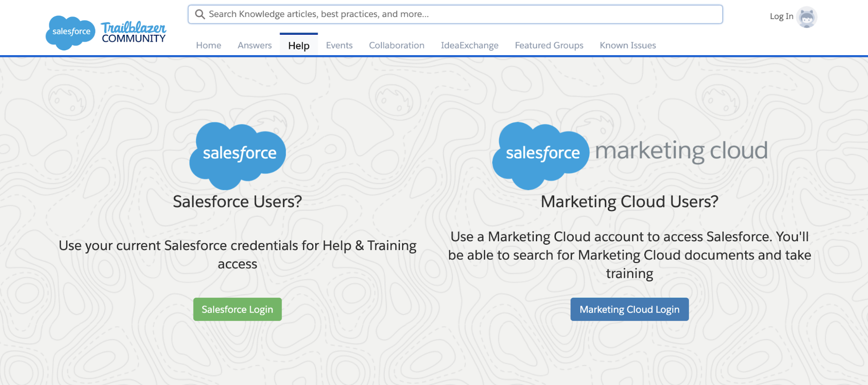Open the Home tab

point(208,45)
